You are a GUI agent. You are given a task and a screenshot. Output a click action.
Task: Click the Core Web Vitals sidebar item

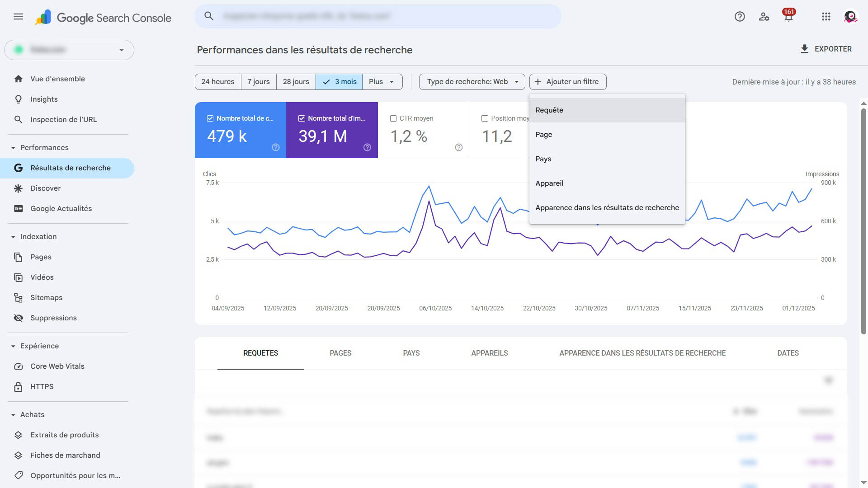pos(57,366)
